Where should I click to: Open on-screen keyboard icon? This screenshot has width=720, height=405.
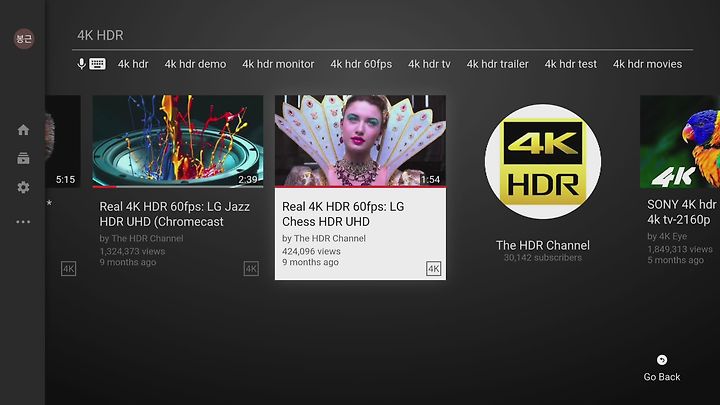[97, 64]
